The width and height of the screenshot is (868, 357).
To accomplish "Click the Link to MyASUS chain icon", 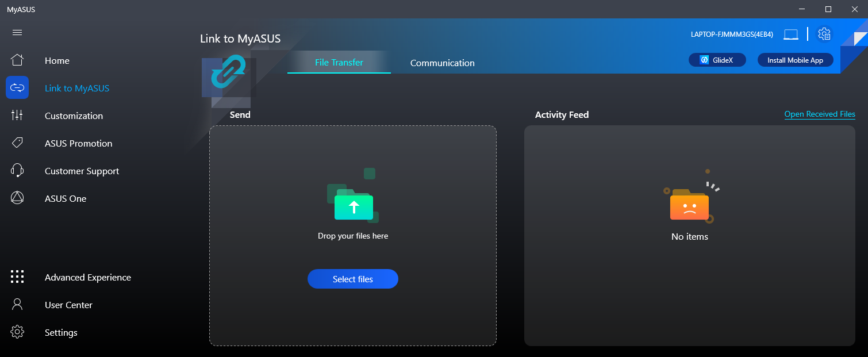I will coord(17,87).
